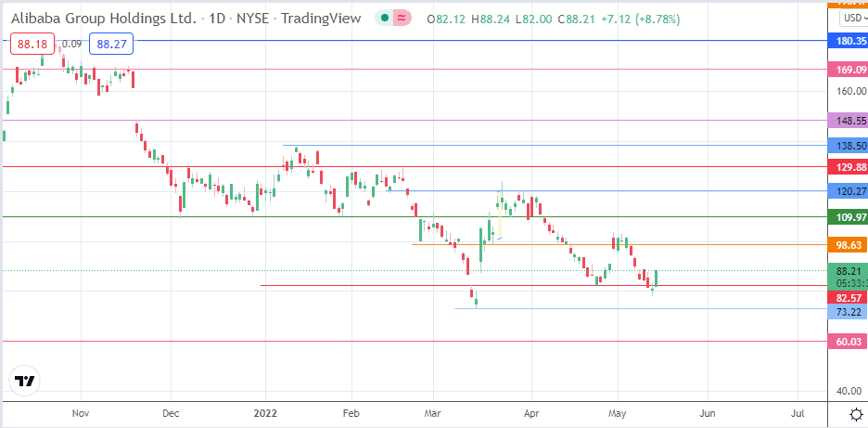The image size is (868, 428).
Task: Click the Nov label on time axis
Action: [x=81, y=413]
